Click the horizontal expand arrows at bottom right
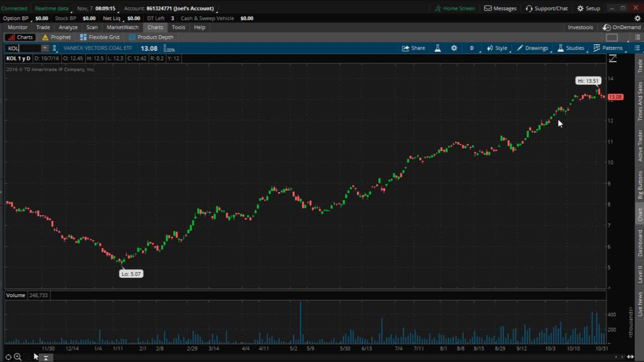The image size is (644, 362). click(x=630, y=357)
